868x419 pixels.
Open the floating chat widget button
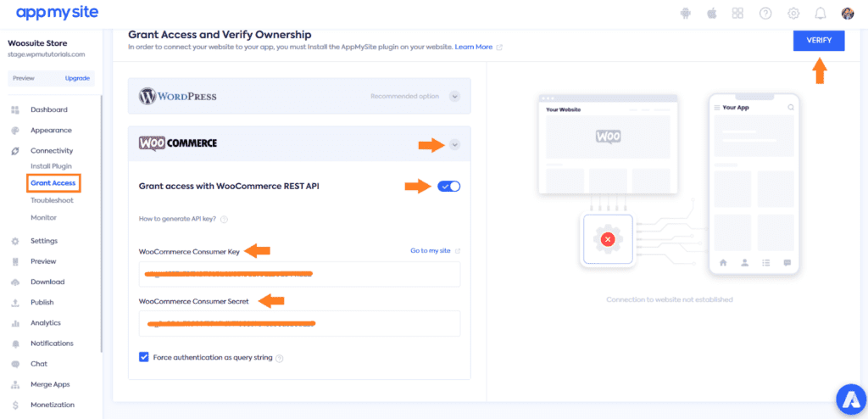click(x=850, y=400)
